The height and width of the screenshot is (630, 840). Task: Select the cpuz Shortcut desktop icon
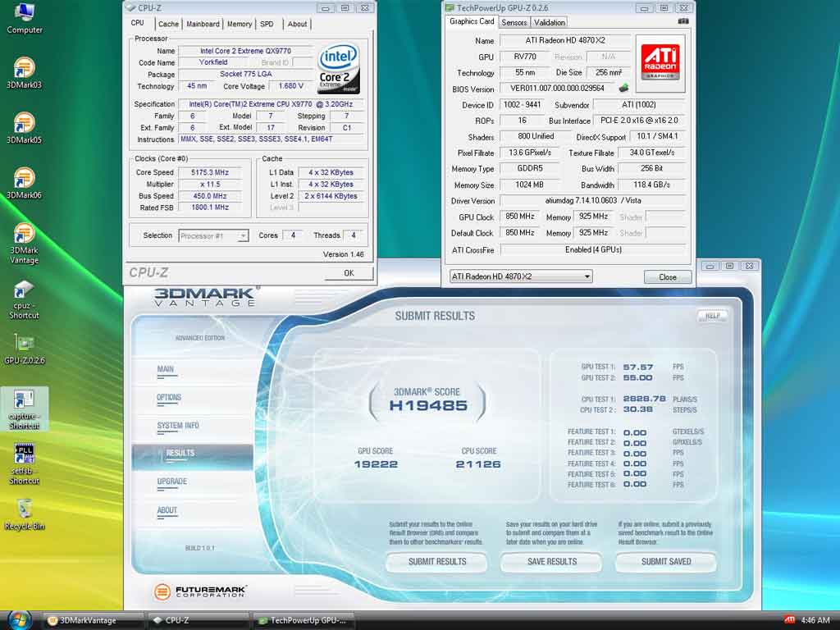click(x=24, y=299)
